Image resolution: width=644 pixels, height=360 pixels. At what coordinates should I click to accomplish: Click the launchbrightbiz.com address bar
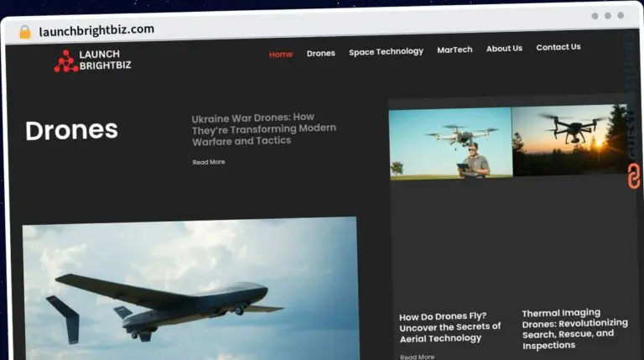(x=96, y=29)
